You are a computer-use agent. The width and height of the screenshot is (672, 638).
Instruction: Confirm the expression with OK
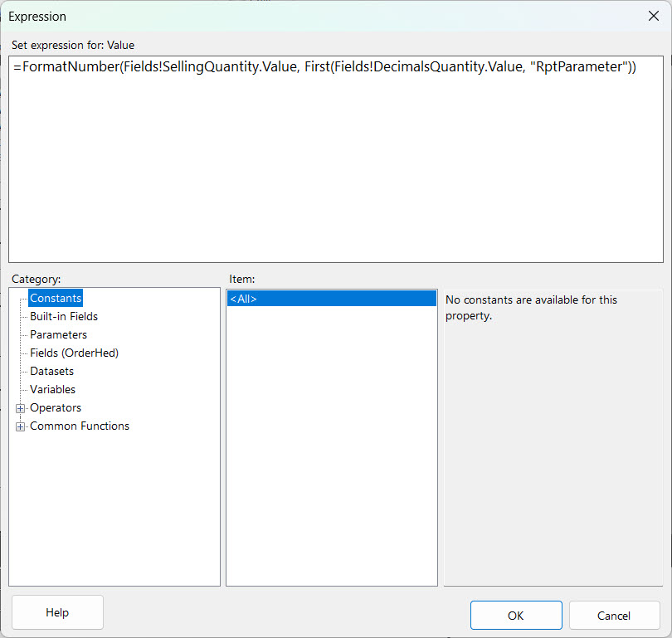click(x=515, y=615)
